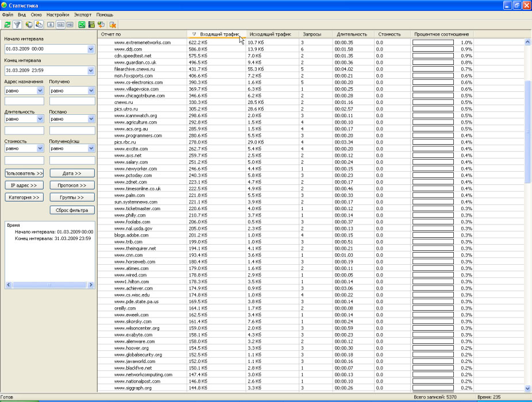Viewport: 532px width, 402px height.
Task: Click the text field under Стоимость
Action: pyautogui.click(x=24, y=161)
